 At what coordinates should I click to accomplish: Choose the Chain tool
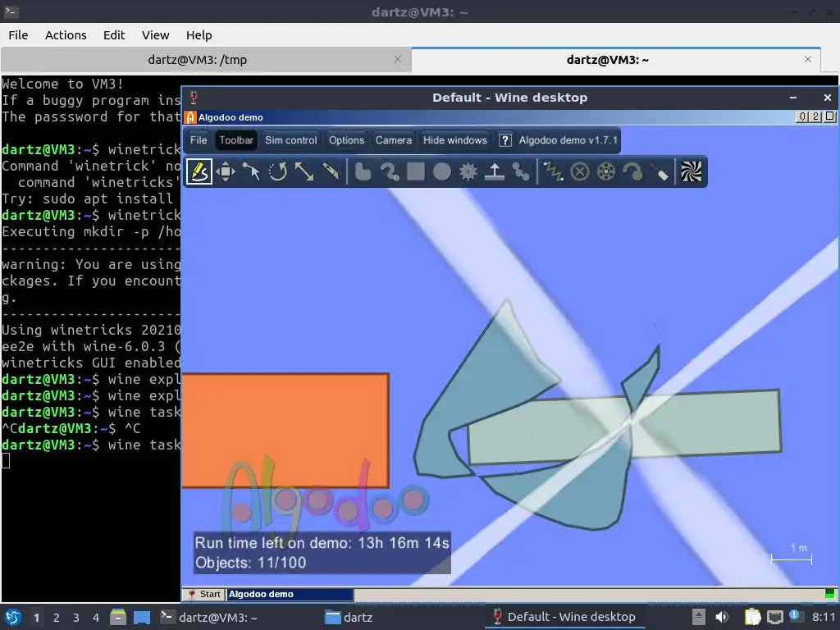[x=521, y=171]
